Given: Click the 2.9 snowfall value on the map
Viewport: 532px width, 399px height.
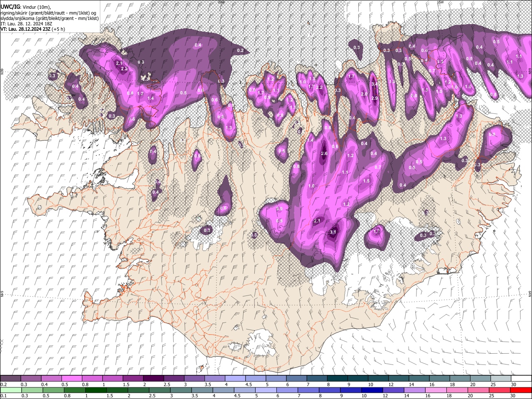Looking at the screenshot, I should coord(374,98).
